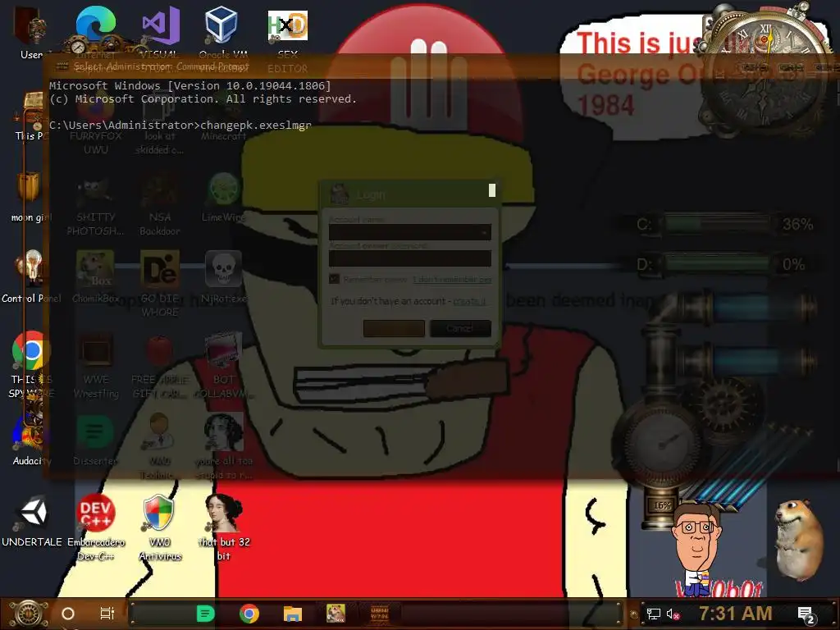Image resolution: width=840 pixels, height=630 pixels.
Task: Click the Cancel button in Login dialog
Action: click(460, 328)
